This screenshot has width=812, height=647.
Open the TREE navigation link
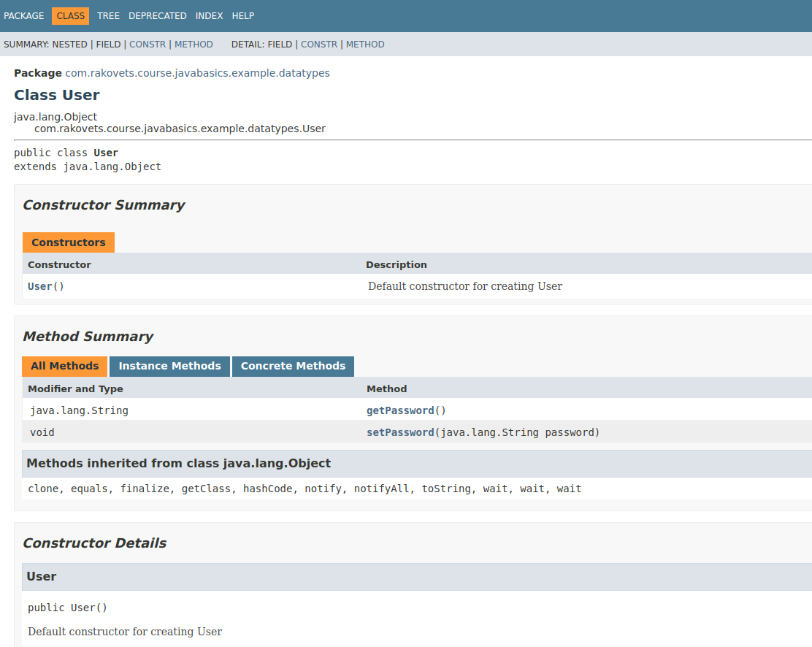[x=108, y=16]
